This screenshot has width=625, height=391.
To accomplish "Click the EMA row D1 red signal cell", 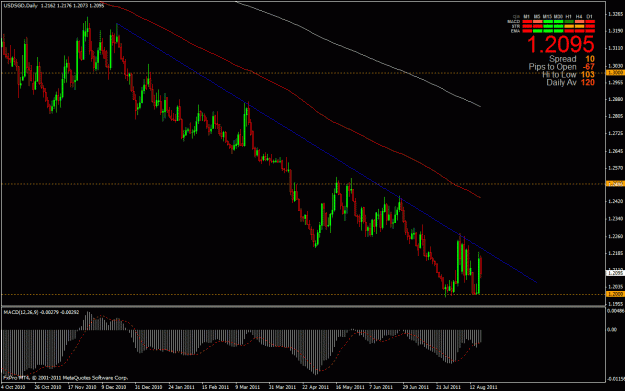I will tap(590, 31).
